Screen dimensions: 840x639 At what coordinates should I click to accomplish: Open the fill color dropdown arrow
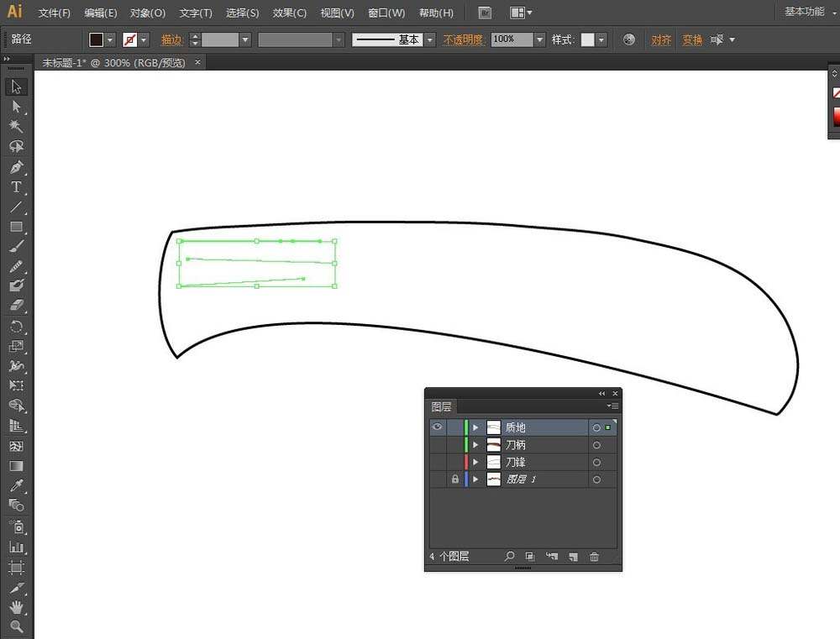[110, 39]
